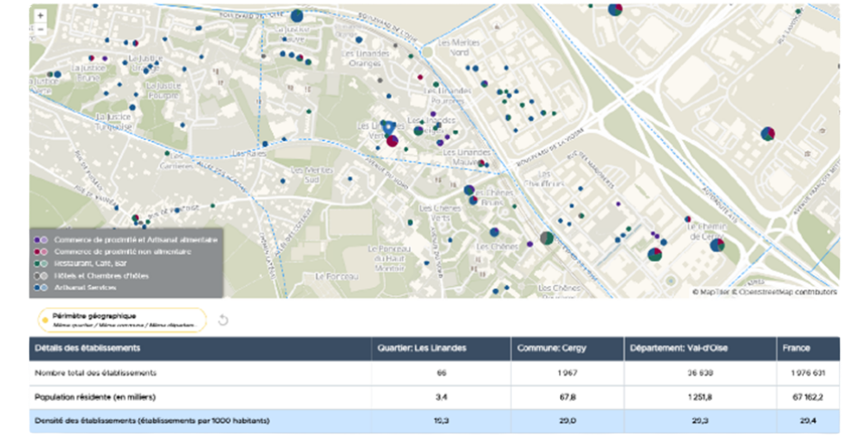This screenshot has height=438, width=868.
Task: Click the Le Ponceau place label on map
Action: pos(337,275)
